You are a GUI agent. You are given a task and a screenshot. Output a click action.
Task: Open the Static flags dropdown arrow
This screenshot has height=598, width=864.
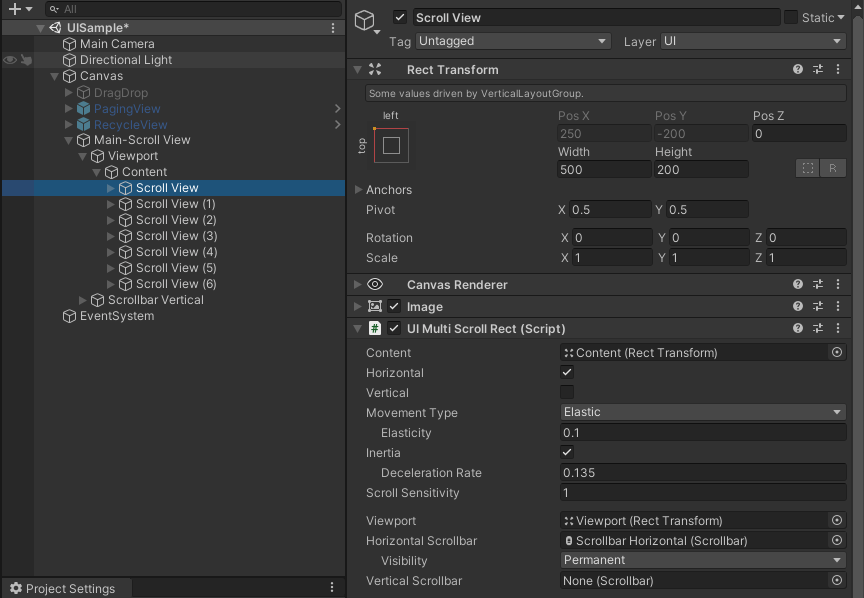tap(841, 18)
